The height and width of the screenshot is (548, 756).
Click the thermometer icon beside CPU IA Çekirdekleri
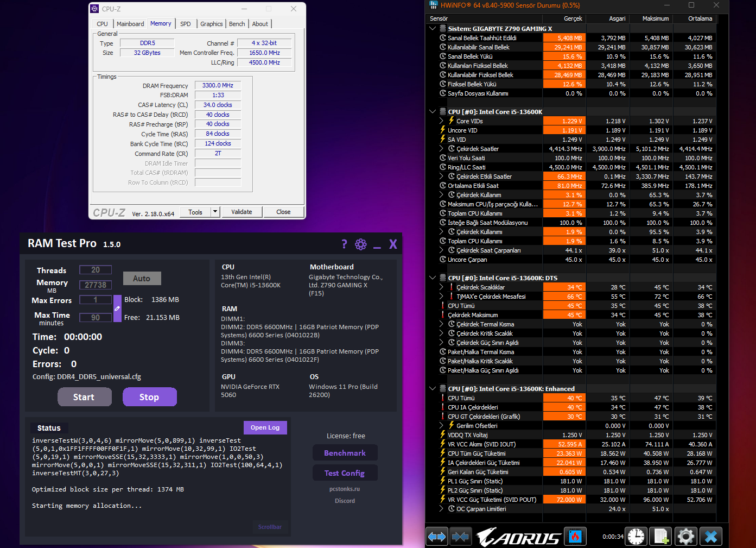(x=443, y=407)
